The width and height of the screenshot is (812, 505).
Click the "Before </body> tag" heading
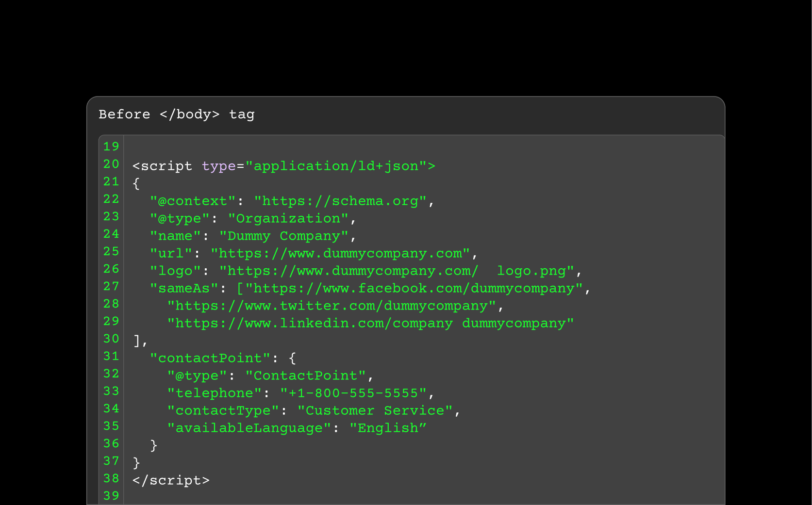177,114
